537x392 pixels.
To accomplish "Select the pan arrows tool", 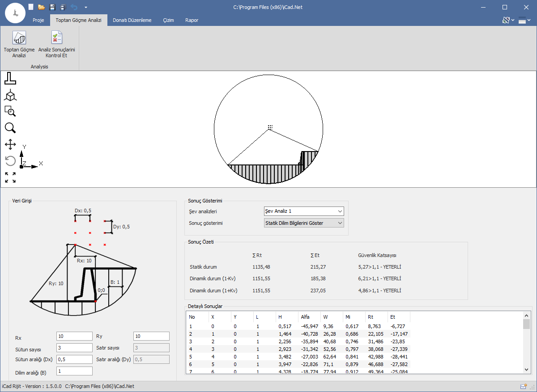I will 10,144.
